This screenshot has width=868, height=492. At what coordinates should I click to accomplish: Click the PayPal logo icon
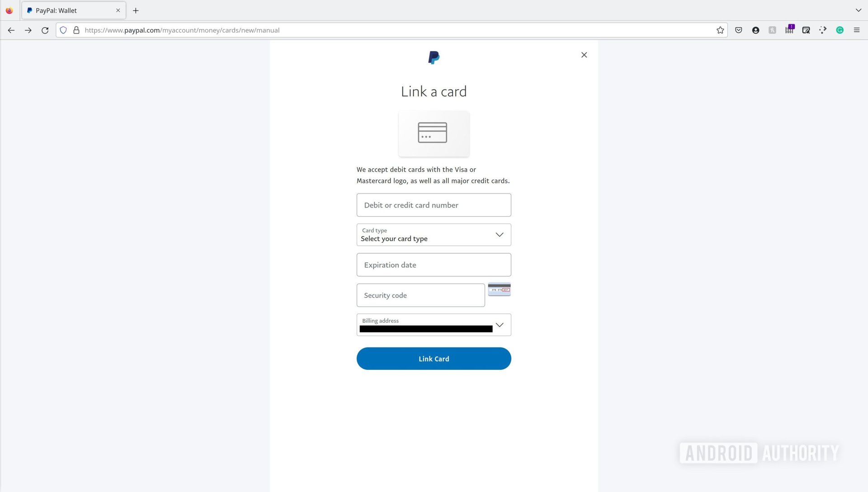pos(434,57)
